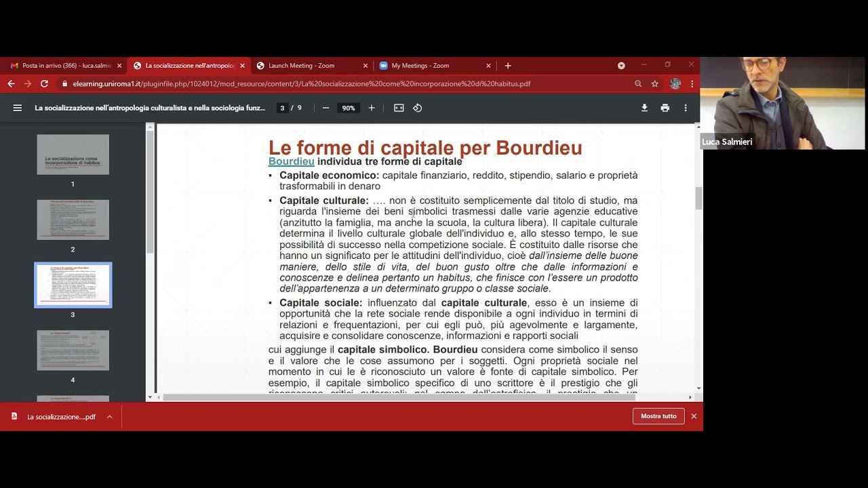Click the Luca Salmieri video tile

783,103
